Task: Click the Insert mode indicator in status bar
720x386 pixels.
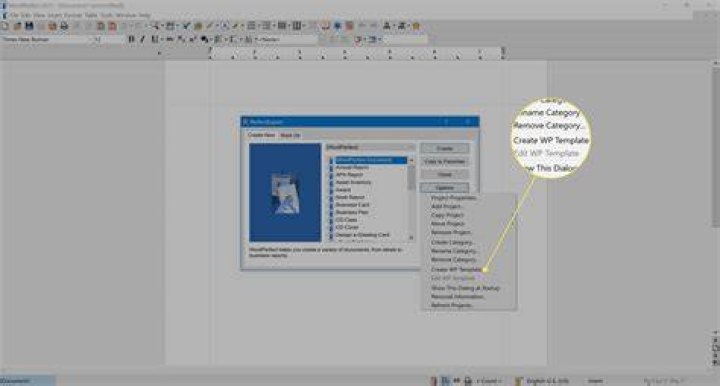Action: pos(595,381)
